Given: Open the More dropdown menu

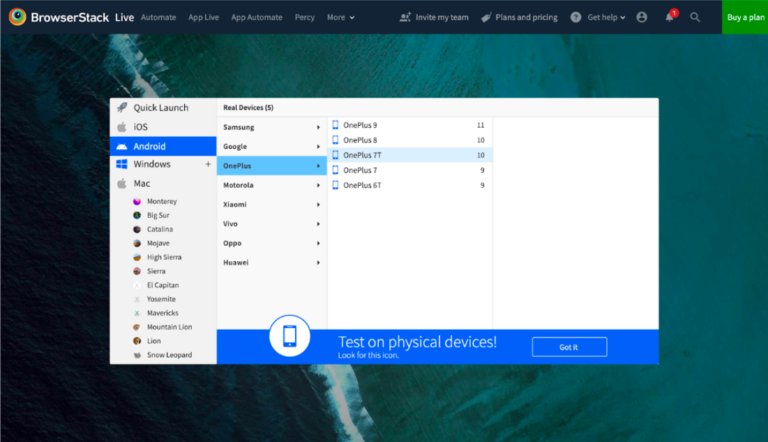Looking at the screenshot, I should [340, 17].
